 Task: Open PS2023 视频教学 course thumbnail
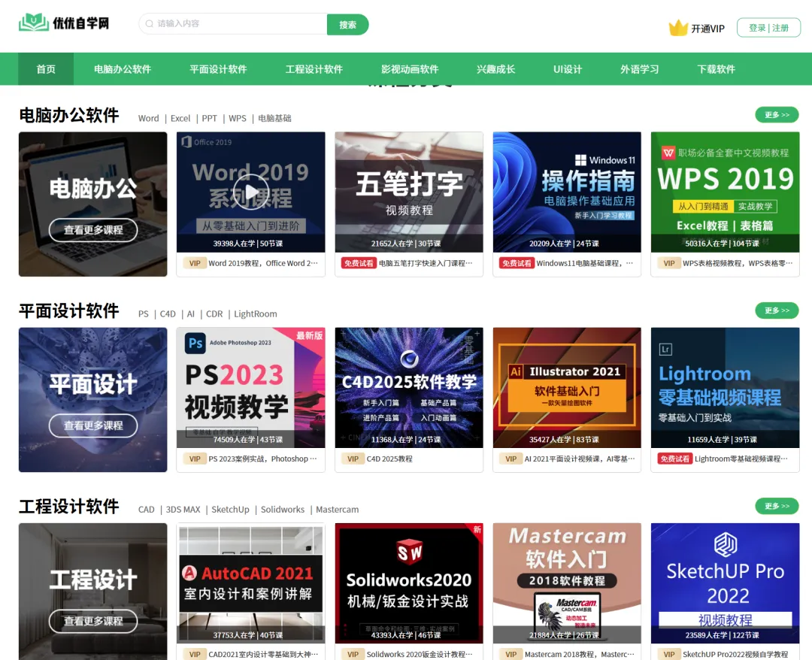pos(250,388)
